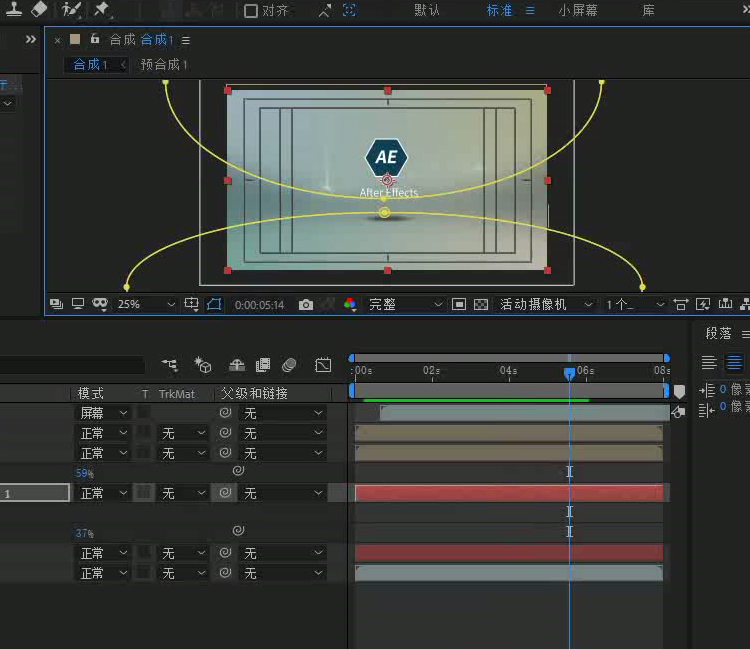Open the 预合成1 breadcrumb tab
This screenshot has width=750, height=649.
tap(164, 65)
